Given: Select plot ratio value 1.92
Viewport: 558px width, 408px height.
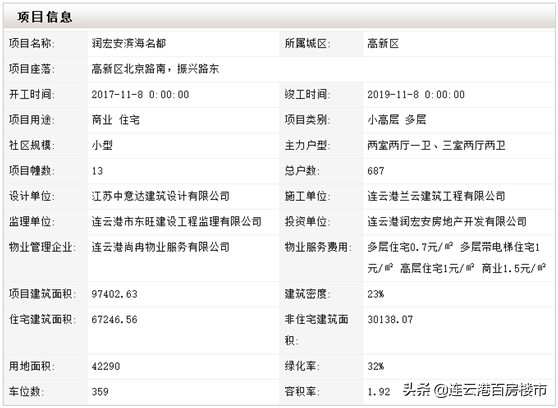Looking at the screenshot, I should pyautogui.click(x=379, y=392).
